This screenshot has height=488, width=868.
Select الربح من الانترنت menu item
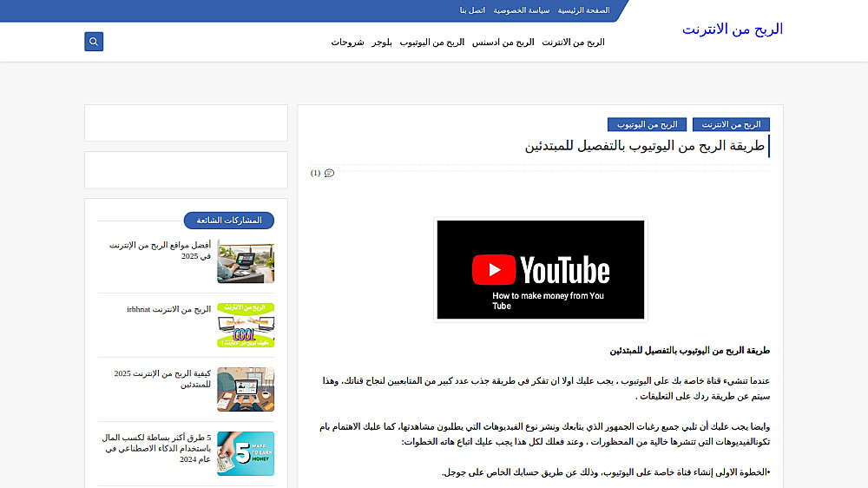coord(573,43)
